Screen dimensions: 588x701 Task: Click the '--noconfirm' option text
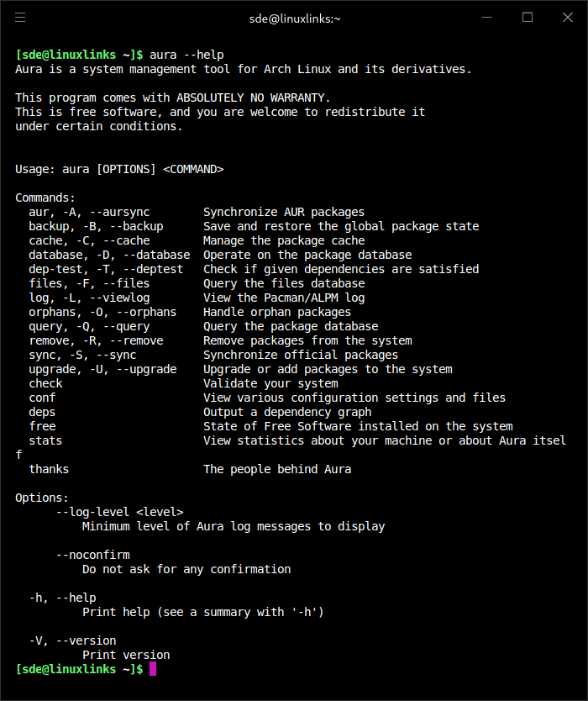click(93, 555)
